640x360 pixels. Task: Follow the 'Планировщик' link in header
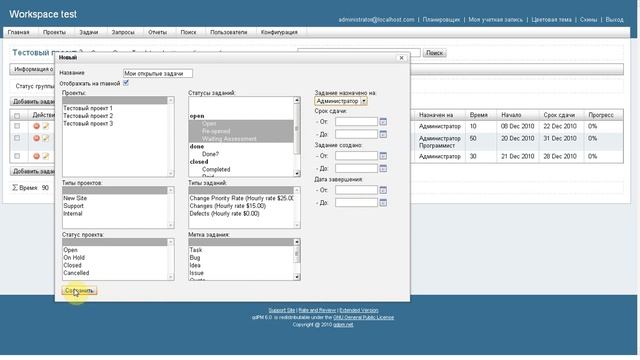coord(441,20)
